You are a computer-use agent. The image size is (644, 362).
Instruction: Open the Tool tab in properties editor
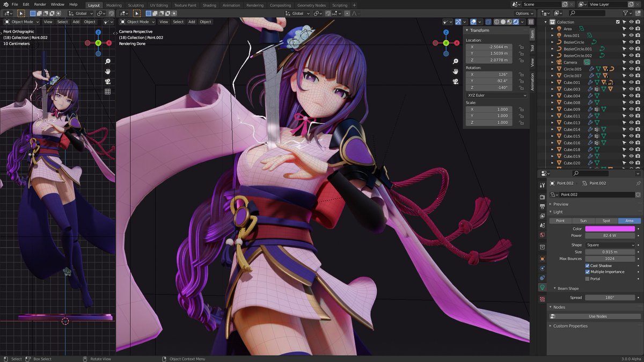(x=543, y=184)
